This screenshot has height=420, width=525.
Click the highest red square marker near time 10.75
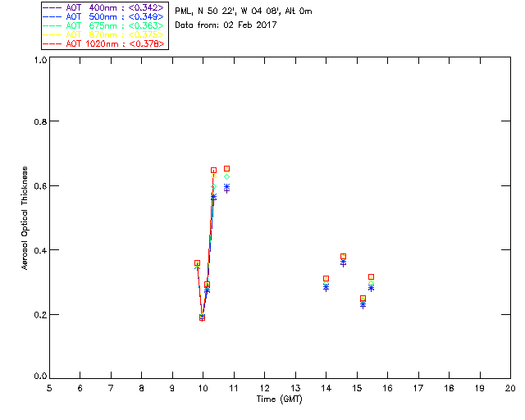(x=226, y=169)
